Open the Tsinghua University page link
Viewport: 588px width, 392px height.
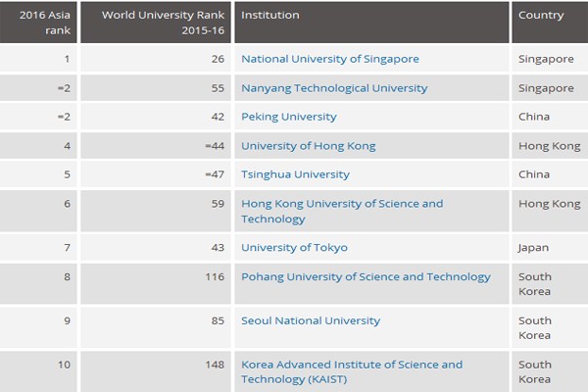coord(295,174)
